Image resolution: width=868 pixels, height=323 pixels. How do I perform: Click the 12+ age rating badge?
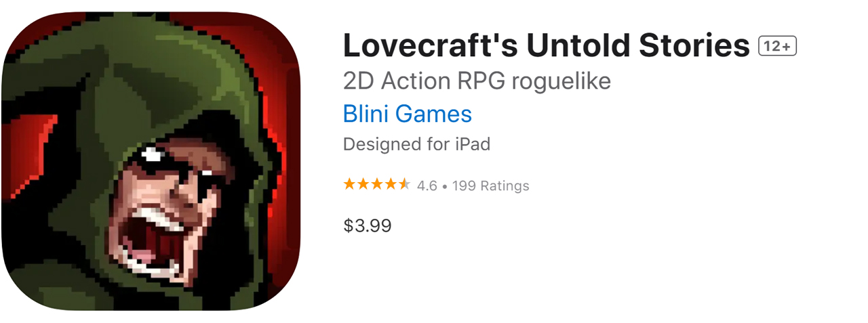(x=777, y=46)
